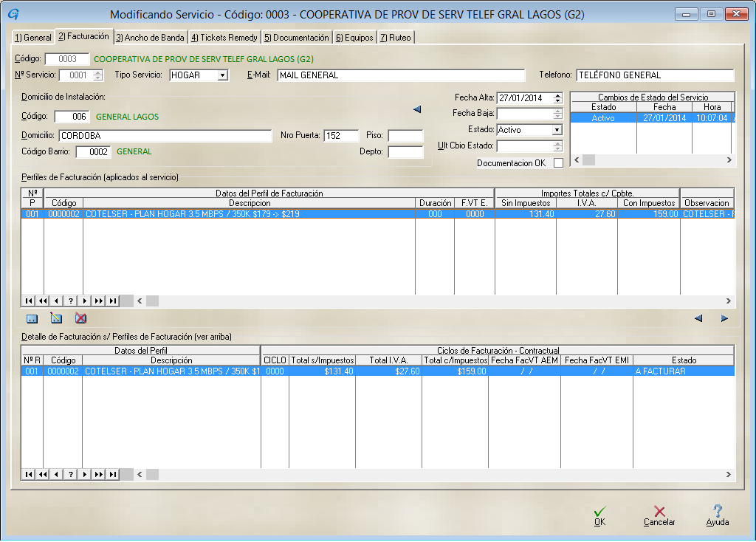756x542 pixels.
Task: Click $159.00 total c/Impuestos cell
Action: (455, 371)
